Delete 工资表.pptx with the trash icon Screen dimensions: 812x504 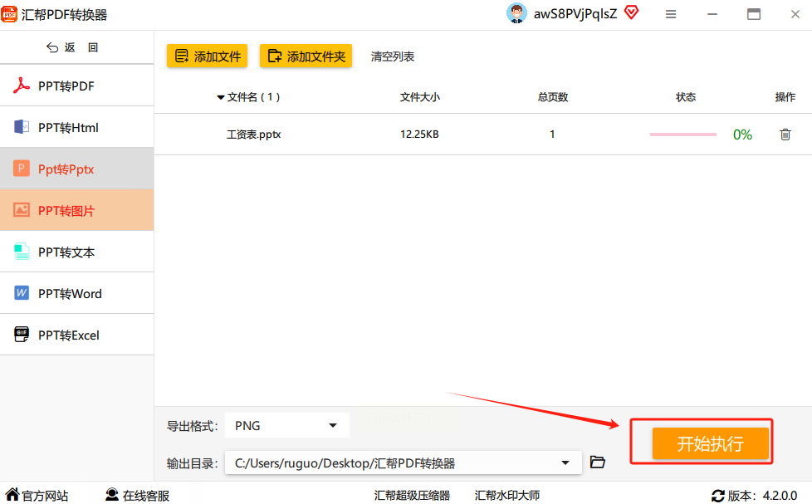coord(785,135)
